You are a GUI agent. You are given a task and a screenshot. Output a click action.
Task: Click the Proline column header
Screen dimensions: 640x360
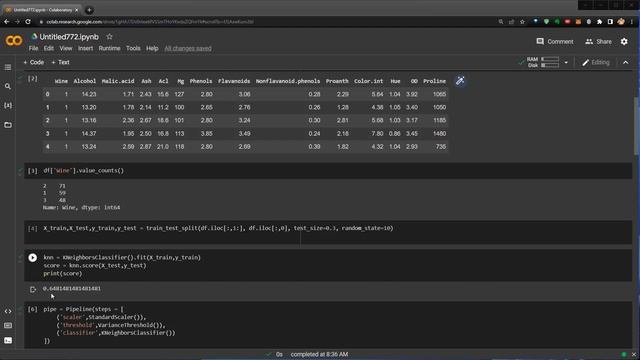click(434, 81)
